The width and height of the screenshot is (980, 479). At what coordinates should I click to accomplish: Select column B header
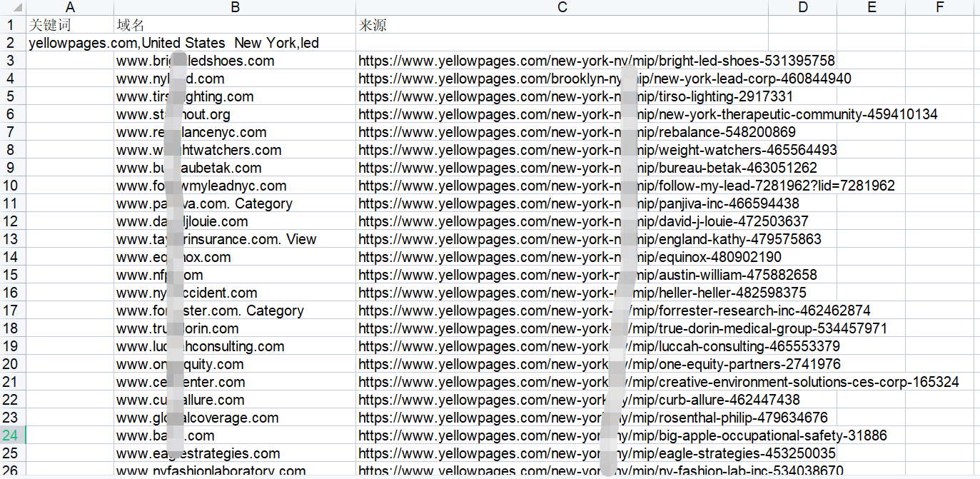pos(235,7)
